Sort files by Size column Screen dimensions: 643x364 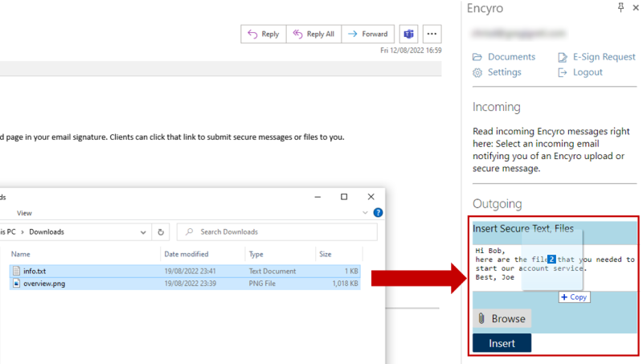coord(326,254)
